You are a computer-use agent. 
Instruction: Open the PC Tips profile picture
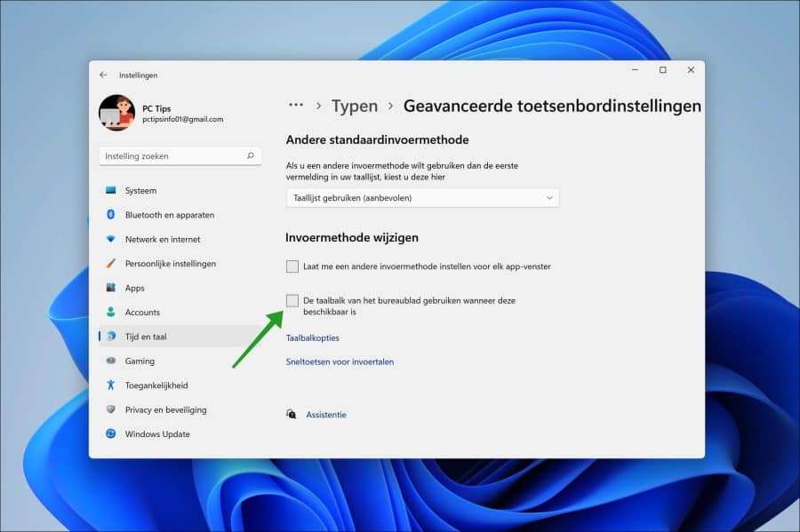[116, 113]
